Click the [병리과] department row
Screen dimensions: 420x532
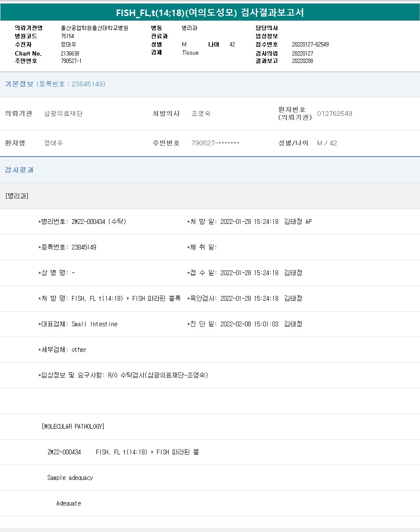point(17,196)
